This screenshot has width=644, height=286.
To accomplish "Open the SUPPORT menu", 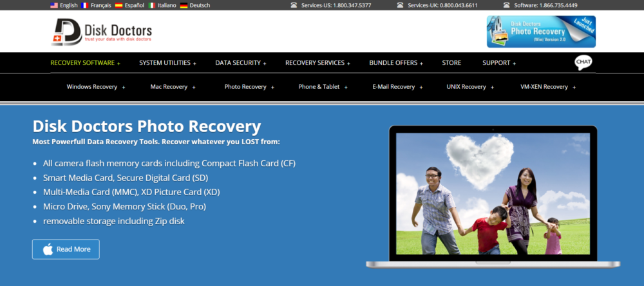I will (x=496, y=63).
